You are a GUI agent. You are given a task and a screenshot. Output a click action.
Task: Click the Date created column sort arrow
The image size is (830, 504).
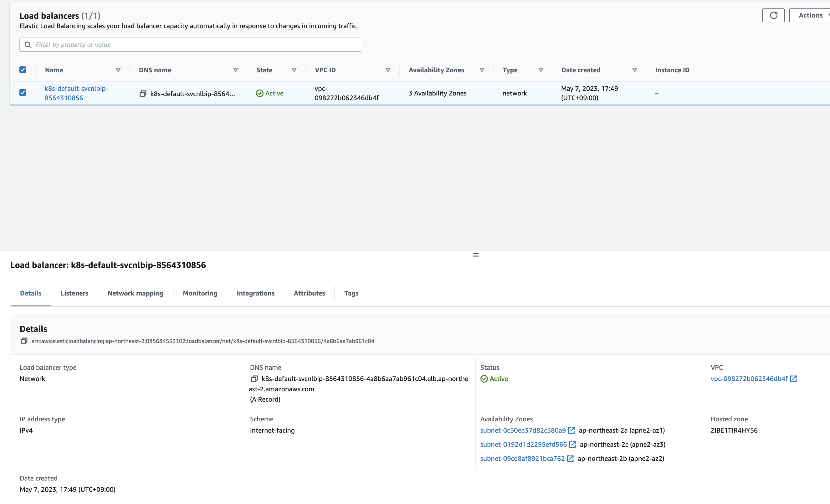635,70
